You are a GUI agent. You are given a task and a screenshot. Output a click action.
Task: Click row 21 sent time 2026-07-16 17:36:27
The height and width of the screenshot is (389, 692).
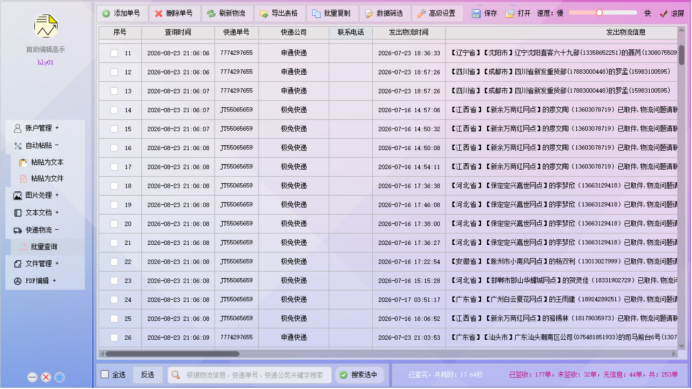click(409, 243)
